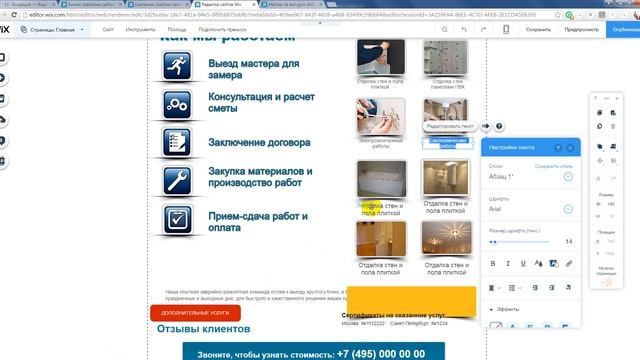Open the Страницы: Главная pages dropdown
This screenshot has height=360, width=640.
52,30
